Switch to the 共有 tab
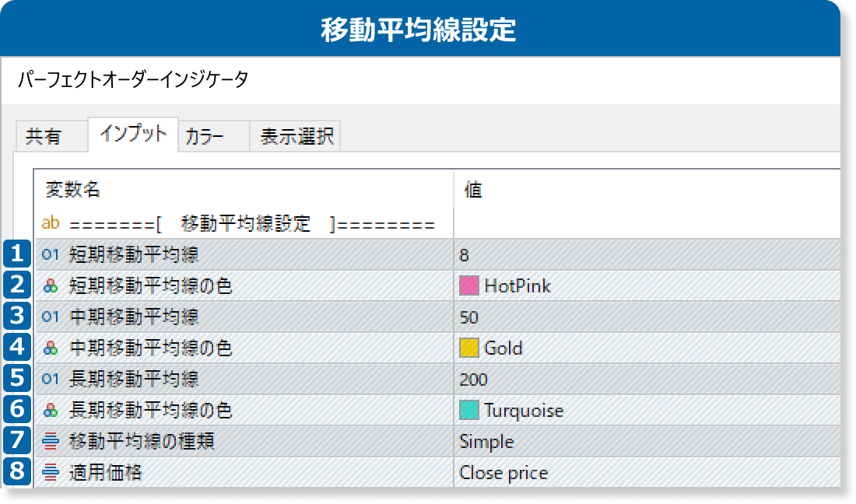Screen dimensions: 856x504 tap(44, 137)
